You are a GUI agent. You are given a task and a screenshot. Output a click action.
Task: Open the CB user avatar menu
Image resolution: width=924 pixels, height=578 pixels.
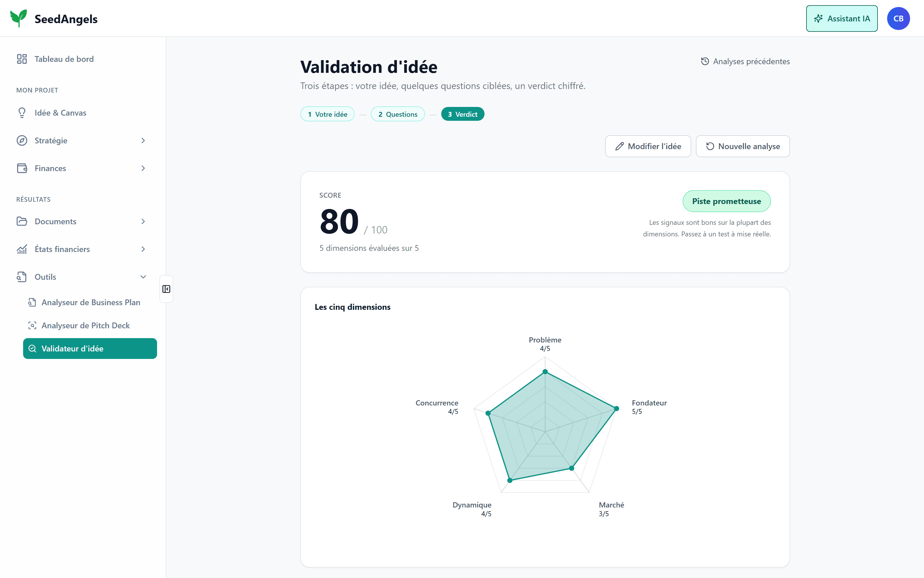[898, 18]
